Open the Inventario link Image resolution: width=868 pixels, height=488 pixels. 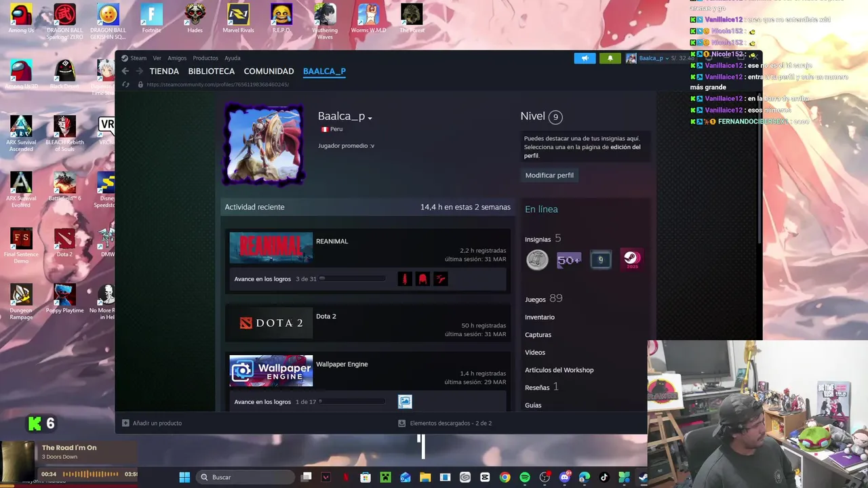(540, 317)
